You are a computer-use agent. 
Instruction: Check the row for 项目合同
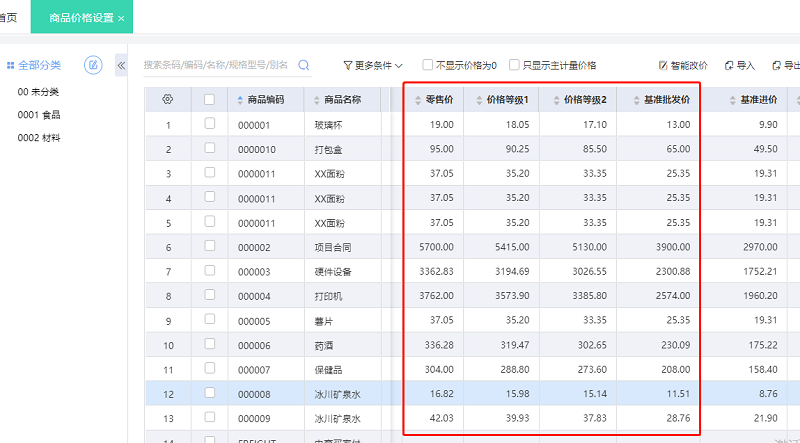coord(209,246)
